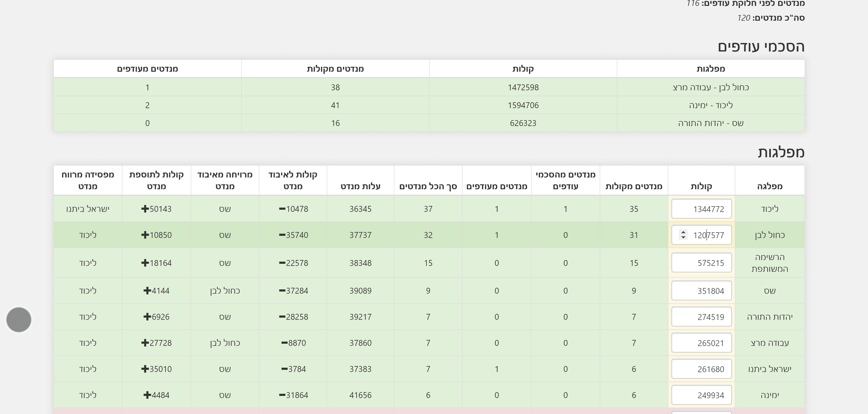Image resolution: width=868 pixels, height=414 pixels.
Task: Focus the ישראל ביתנו votes input showing 261680
Action: click(701, 369)
